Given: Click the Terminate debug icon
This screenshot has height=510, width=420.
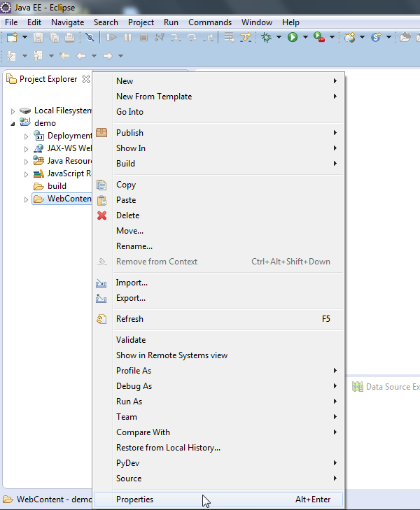Looking at the screenshot, I should click(x=143, y=37).
